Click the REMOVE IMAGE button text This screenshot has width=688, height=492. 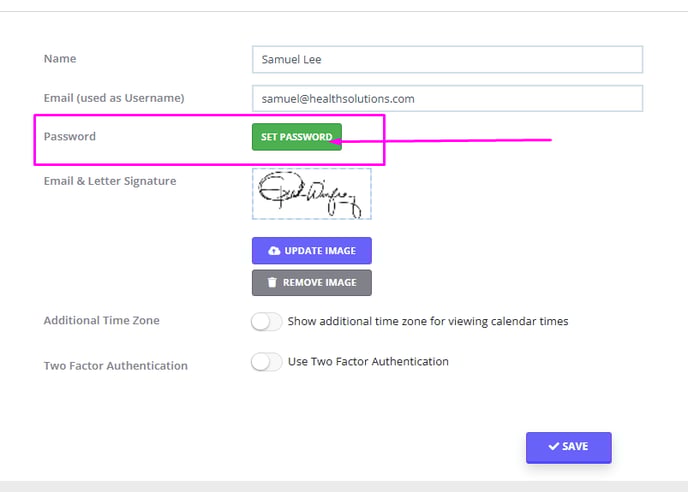[x=319, y=282]
